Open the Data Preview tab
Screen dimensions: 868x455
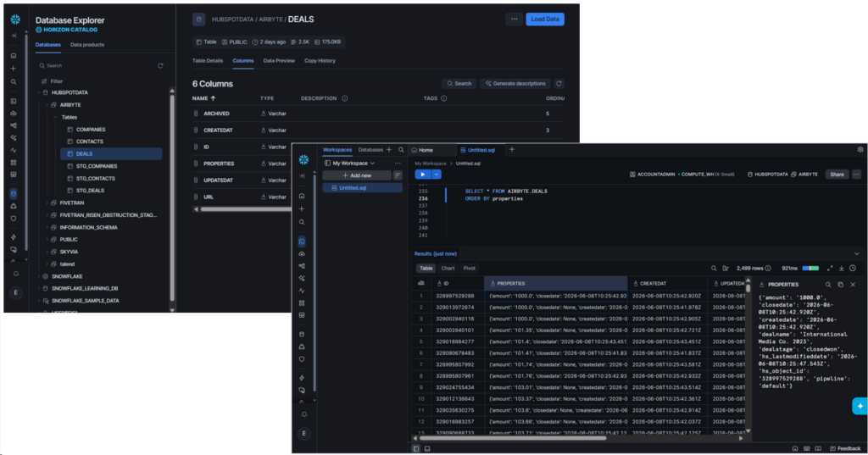pyautogui.click(x=279, y=61)
